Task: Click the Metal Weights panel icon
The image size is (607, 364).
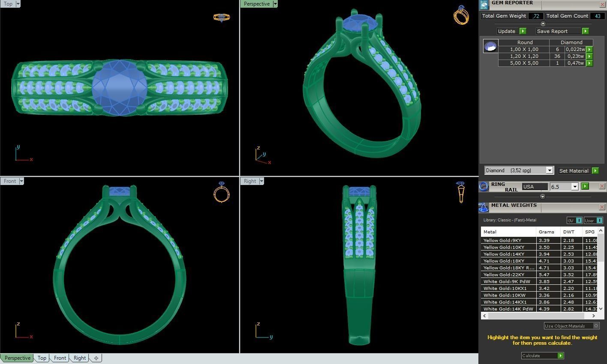Action: [x=484, y=208]
